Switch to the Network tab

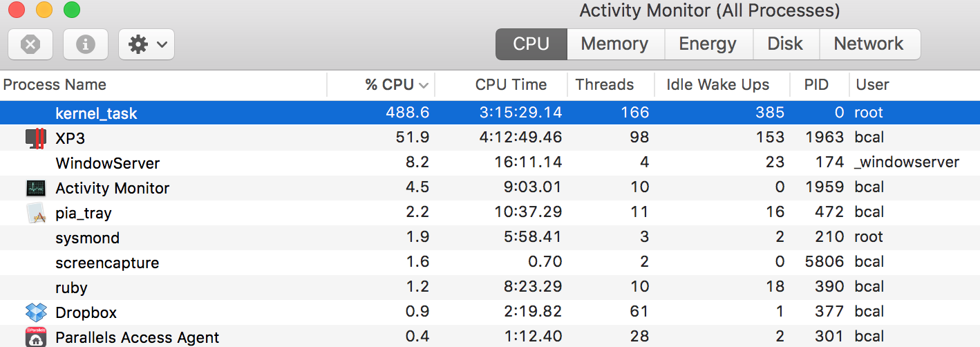[x=869, y=44]
